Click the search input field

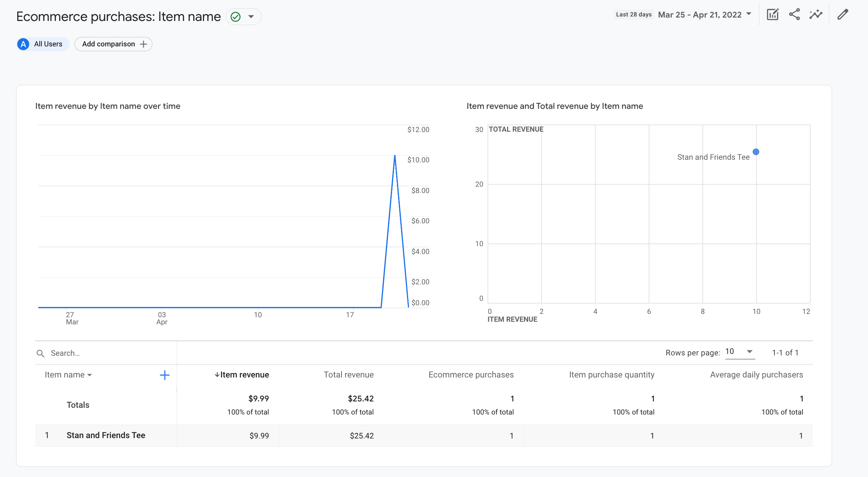[x=106, y=353]
